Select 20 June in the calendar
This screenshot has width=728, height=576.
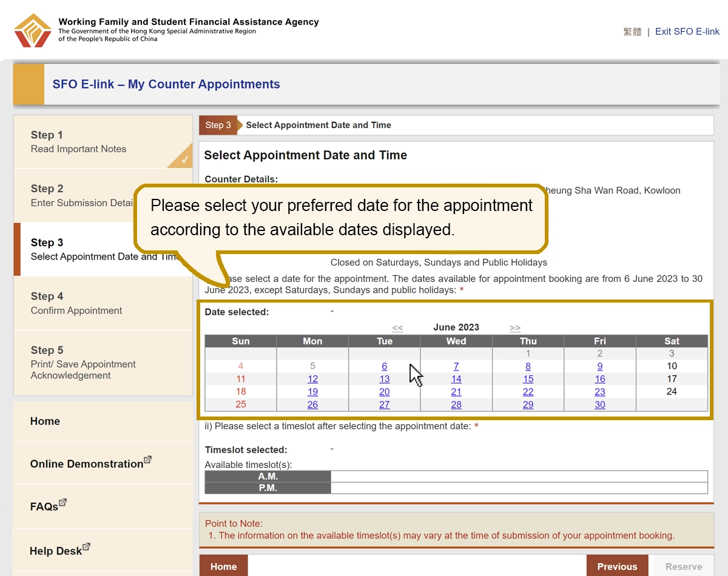point(385,392)
